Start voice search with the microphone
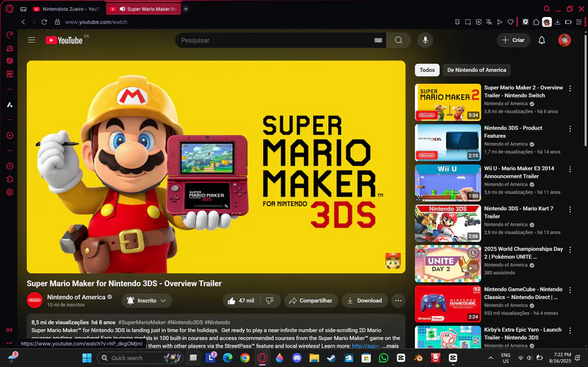Image resolution: width=588 pixels, height=367 pixels. [x=425, y=40]
